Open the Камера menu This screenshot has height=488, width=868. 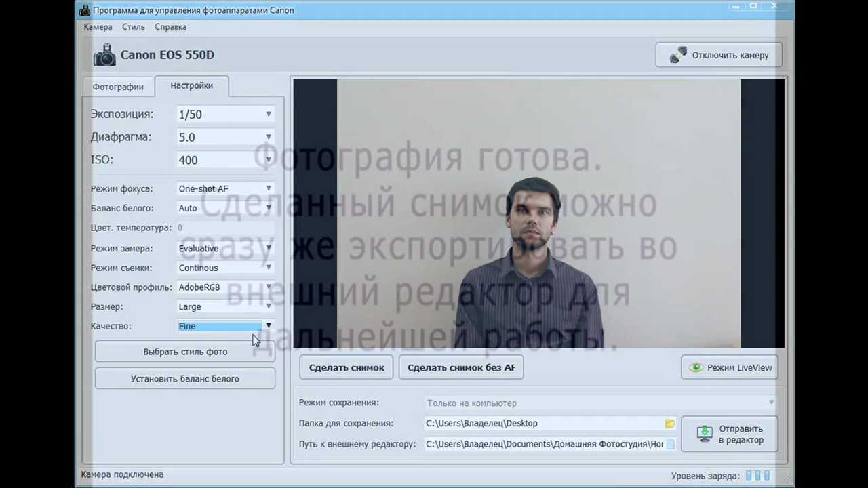coord(98,27)
